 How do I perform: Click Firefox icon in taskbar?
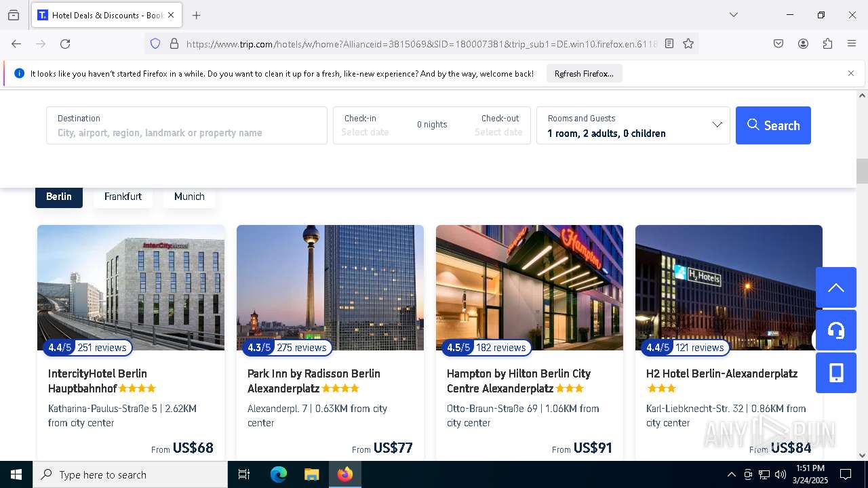point(345,474)
